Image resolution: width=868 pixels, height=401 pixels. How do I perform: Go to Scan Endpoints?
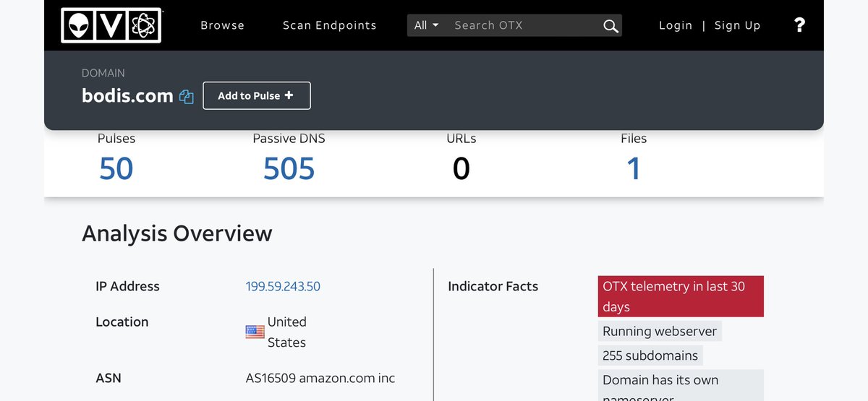tap(329, 25)
